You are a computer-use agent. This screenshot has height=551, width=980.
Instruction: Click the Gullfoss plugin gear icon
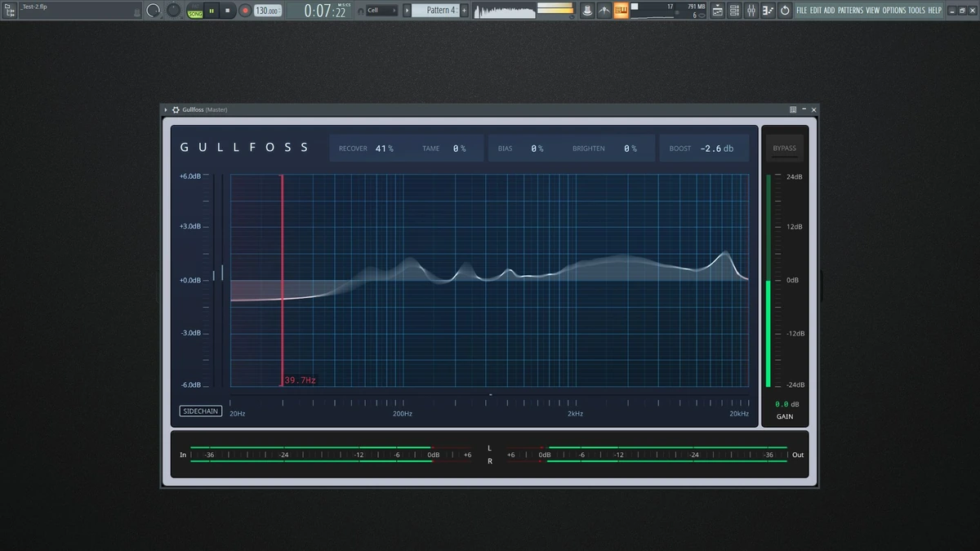point(176,109)
